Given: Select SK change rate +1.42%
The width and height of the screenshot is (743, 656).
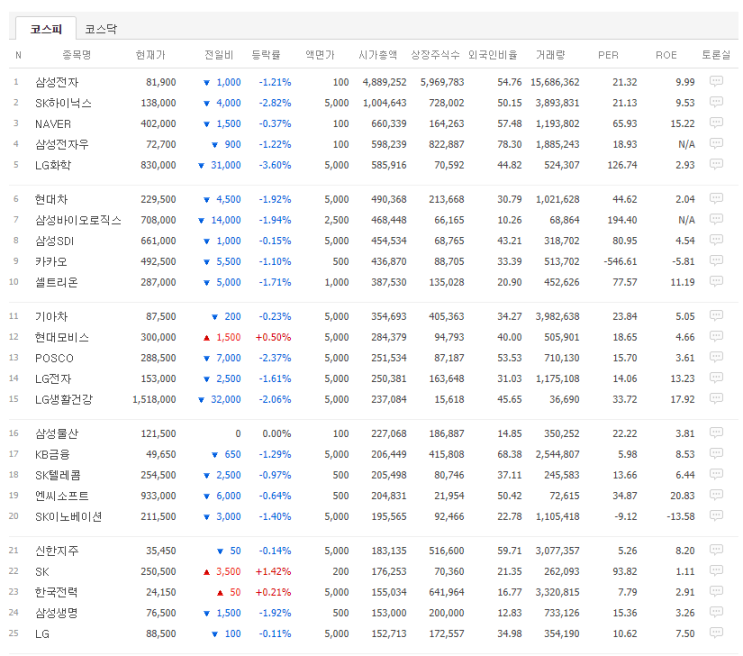Looking at the screenshot, I should 273,571.
